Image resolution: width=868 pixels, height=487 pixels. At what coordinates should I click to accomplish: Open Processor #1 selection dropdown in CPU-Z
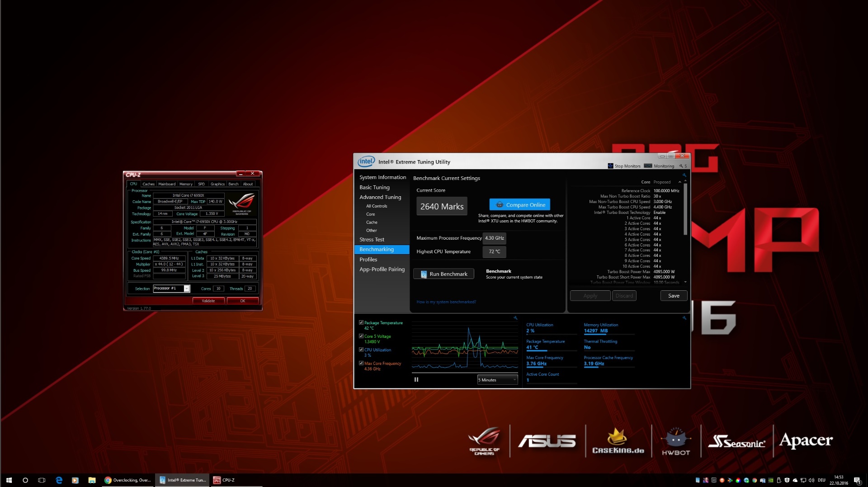coord(171,288)
